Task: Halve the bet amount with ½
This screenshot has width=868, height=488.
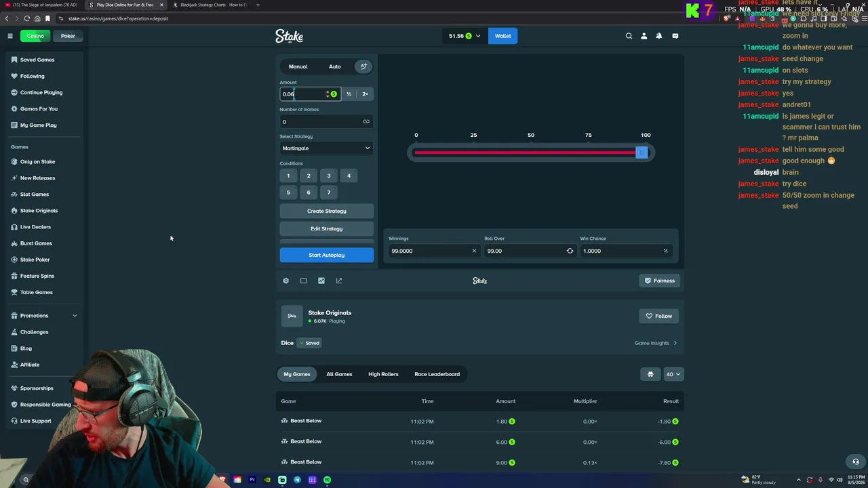Action: (349, 94)
